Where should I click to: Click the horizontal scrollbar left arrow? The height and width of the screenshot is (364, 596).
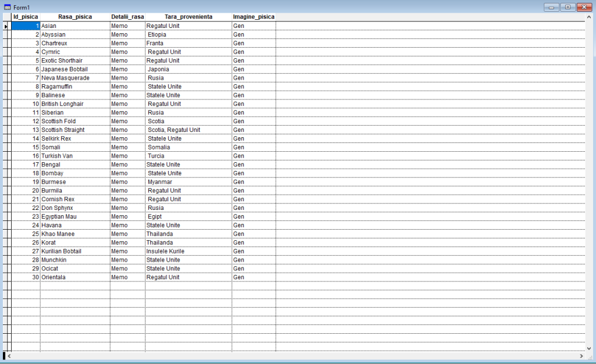coord(9,356)
